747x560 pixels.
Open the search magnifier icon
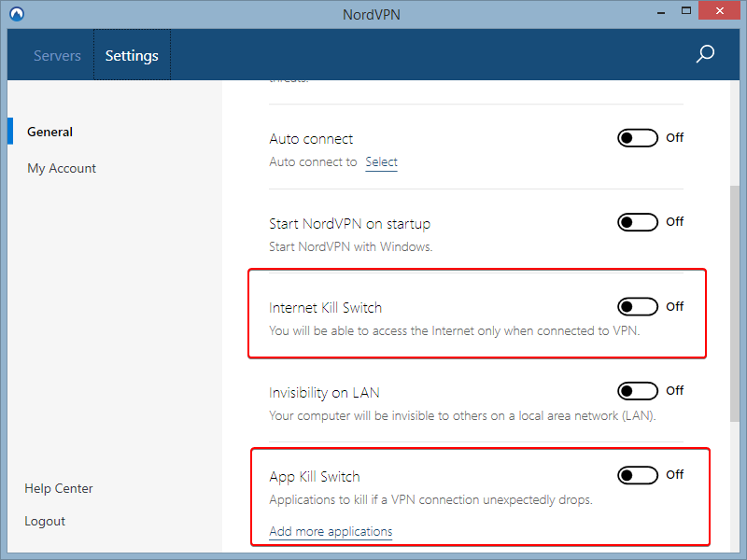pos(705,54)
